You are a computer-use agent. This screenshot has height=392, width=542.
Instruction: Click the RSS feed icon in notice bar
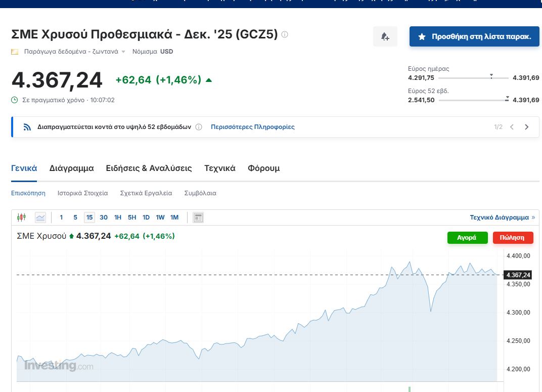click(27, 127)
